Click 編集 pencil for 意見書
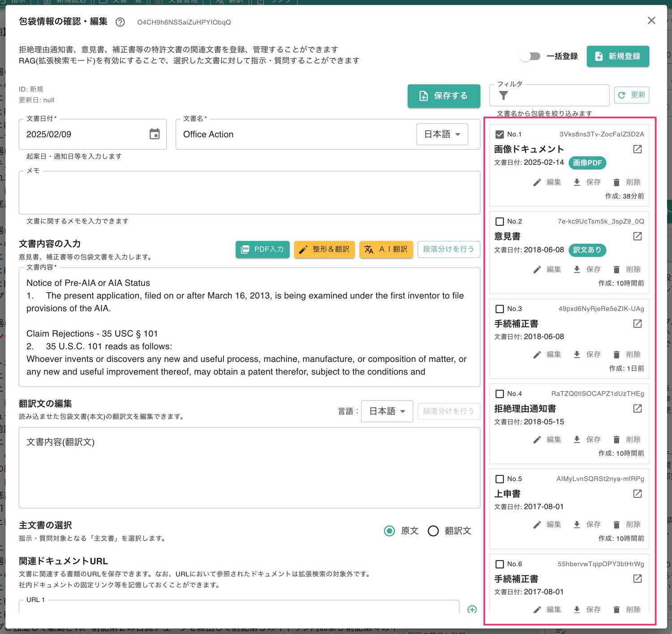Screen dimensions: 672x634 tap(547, 270)
